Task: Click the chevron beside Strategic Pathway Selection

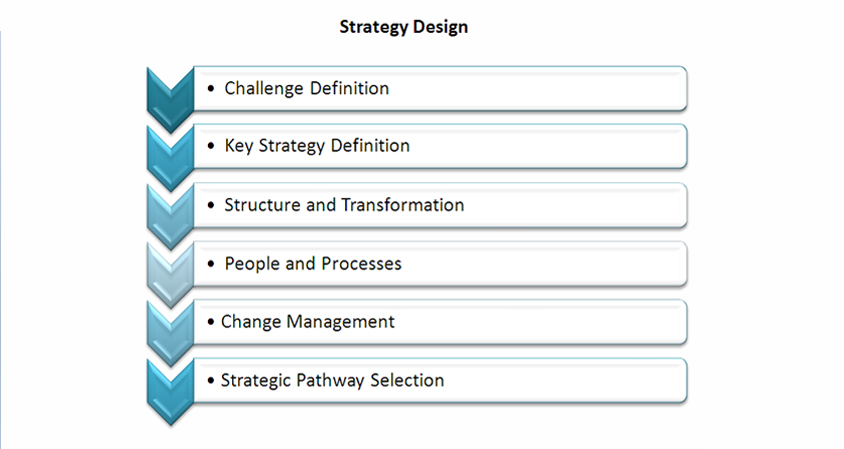Action: 170,392
